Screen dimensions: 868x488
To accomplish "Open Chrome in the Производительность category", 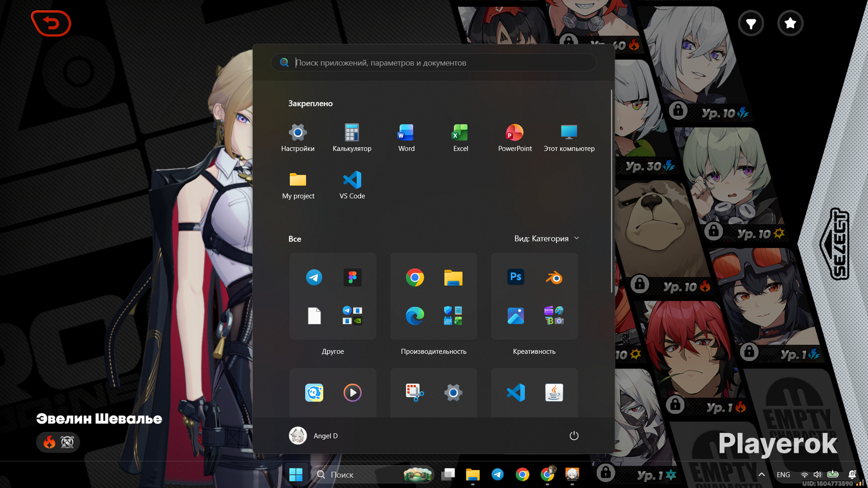I will [414, 277].
